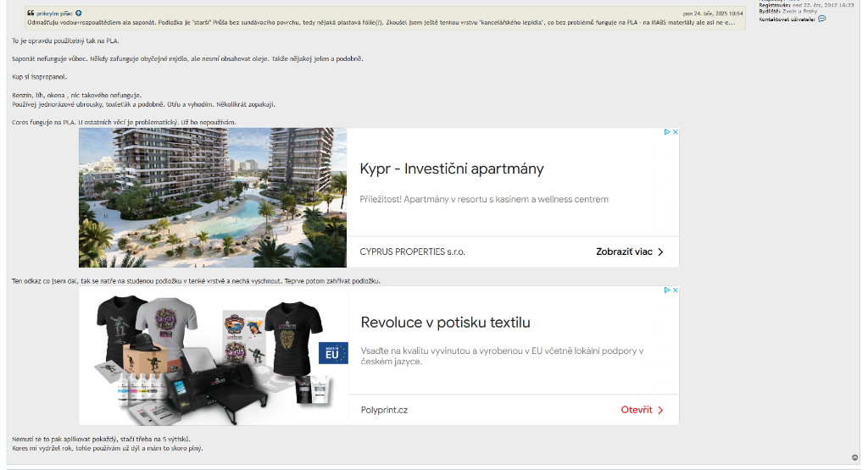This screenshot has width=868, height=470.
Task: Click the Cyprus resort apartment image
Action: 213,197
